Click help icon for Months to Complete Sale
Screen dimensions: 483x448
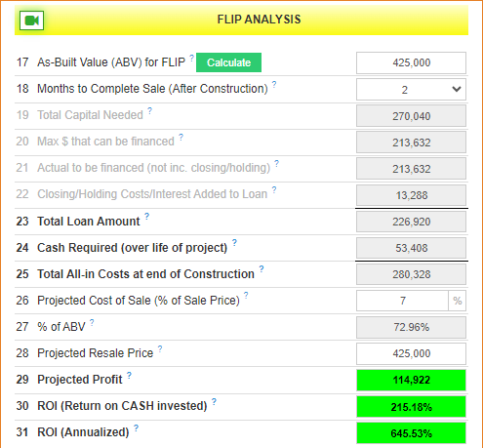pos(274,84)
